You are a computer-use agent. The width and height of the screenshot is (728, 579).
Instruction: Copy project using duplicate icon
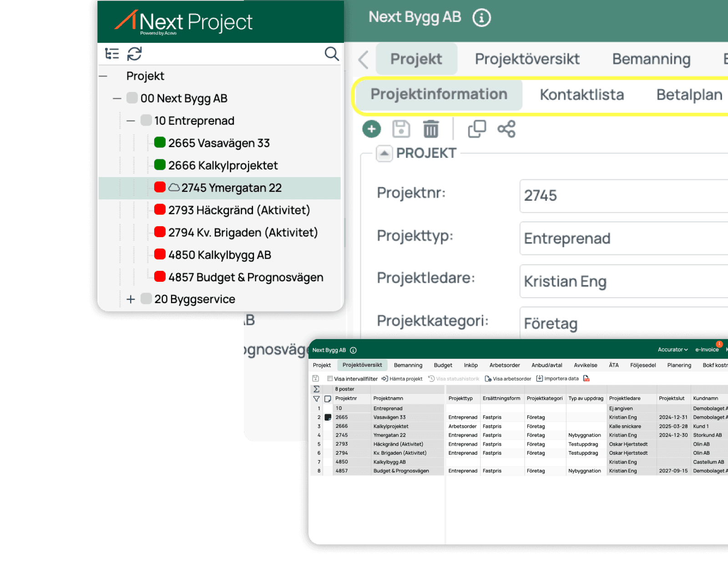tap(477, 129)
